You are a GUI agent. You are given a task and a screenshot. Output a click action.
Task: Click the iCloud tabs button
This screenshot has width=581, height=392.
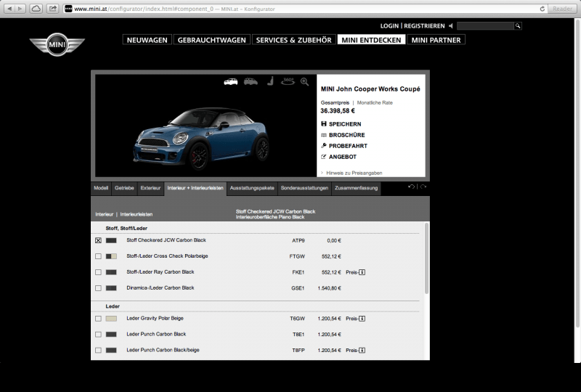pos(36,9)
